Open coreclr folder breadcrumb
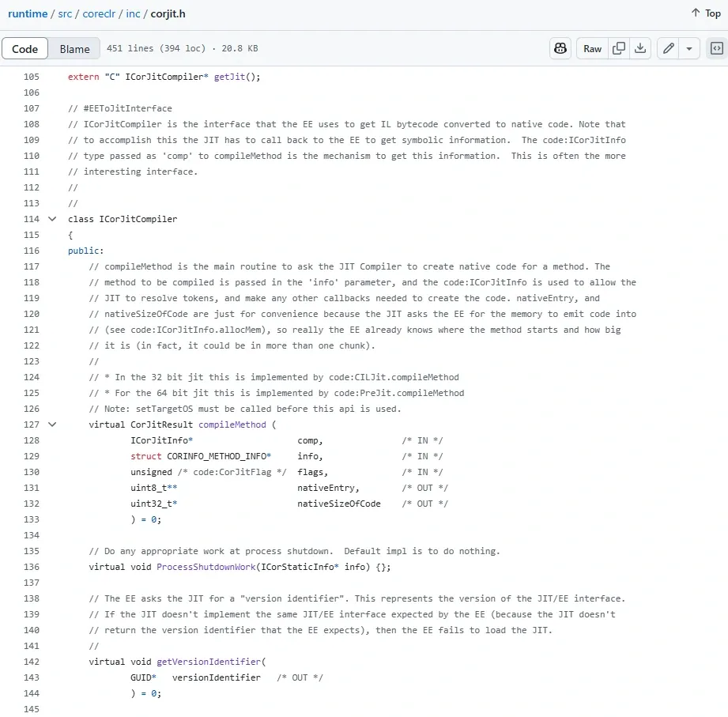This screenshot has height=717, width=728. click(99, 13)
